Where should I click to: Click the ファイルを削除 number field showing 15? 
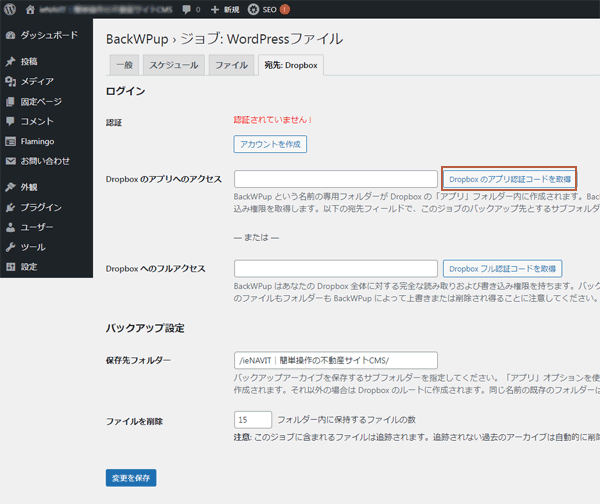click(253, 420)
